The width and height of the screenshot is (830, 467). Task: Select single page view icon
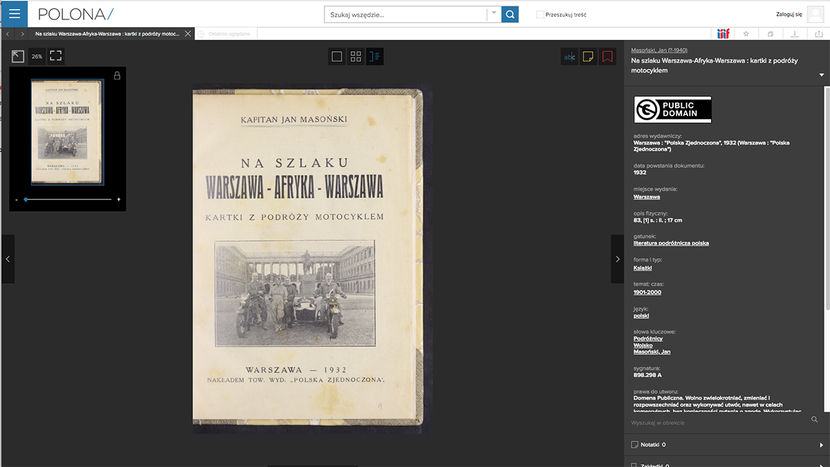click(x=337, y=56)
